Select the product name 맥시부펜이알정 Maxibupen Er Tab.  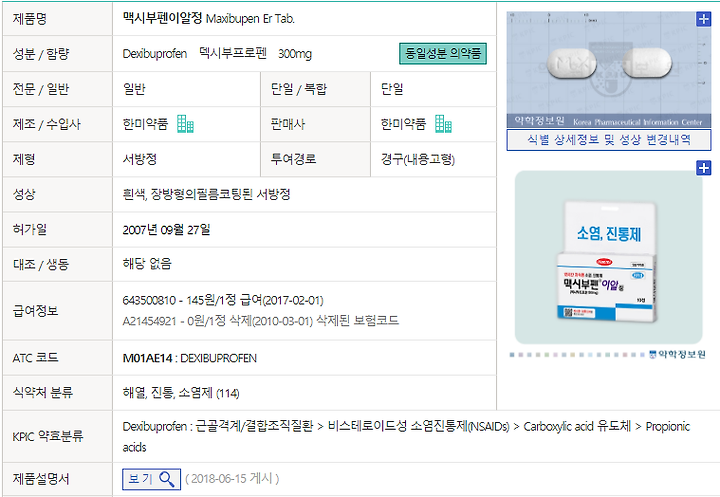(x=209, y=18)
